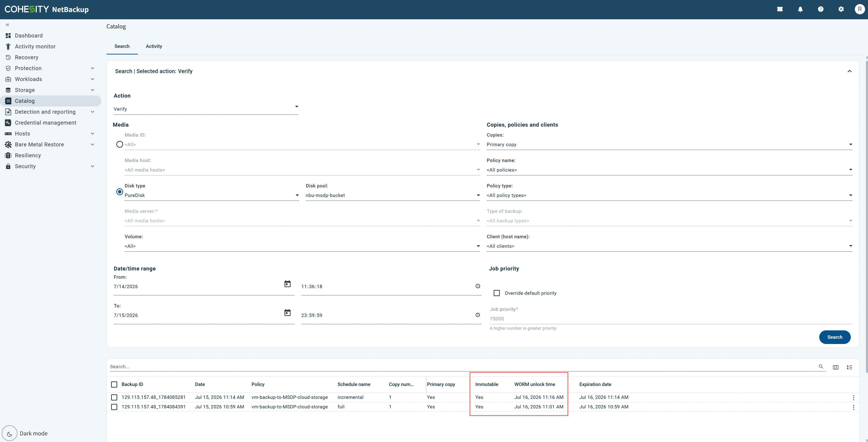The image size is (868, 442).
Task: Select backup 129.115.157.48_1784085281 checkbox
Action: coord(114,398)
